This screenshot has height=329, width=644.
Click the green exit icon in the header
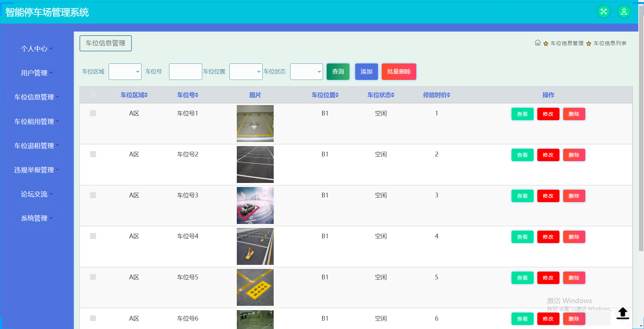604,11
